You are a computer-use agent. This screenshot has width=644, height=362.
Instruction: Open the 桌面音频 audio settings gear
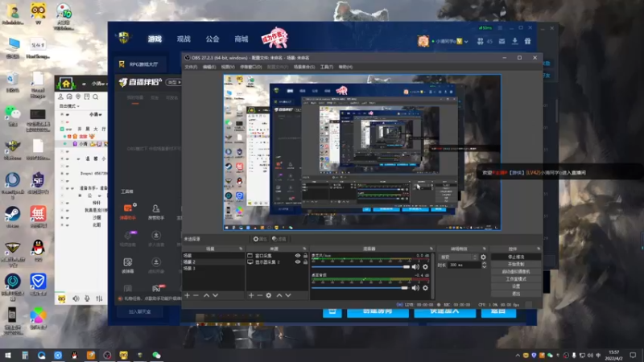click(x=426, y=288)
